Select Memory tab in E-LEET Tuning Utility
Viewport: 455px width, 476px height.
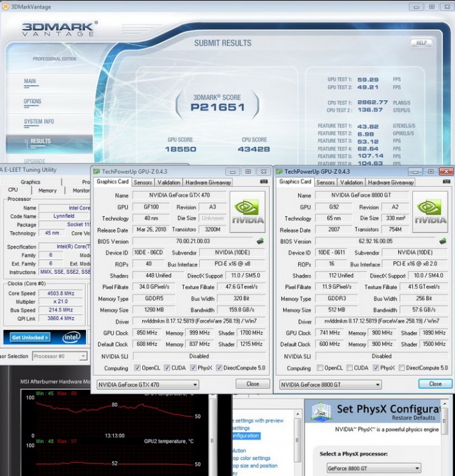coord(48,190)
